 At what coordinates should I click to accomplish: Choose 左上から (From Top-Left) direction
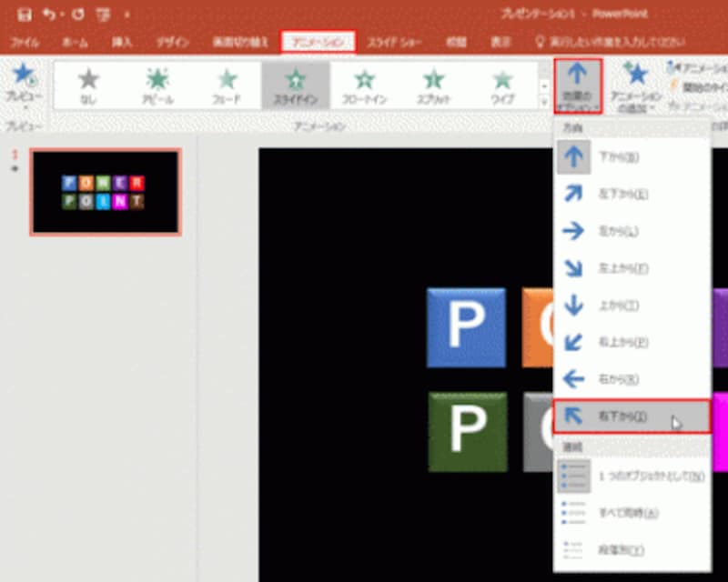(632, 268)
